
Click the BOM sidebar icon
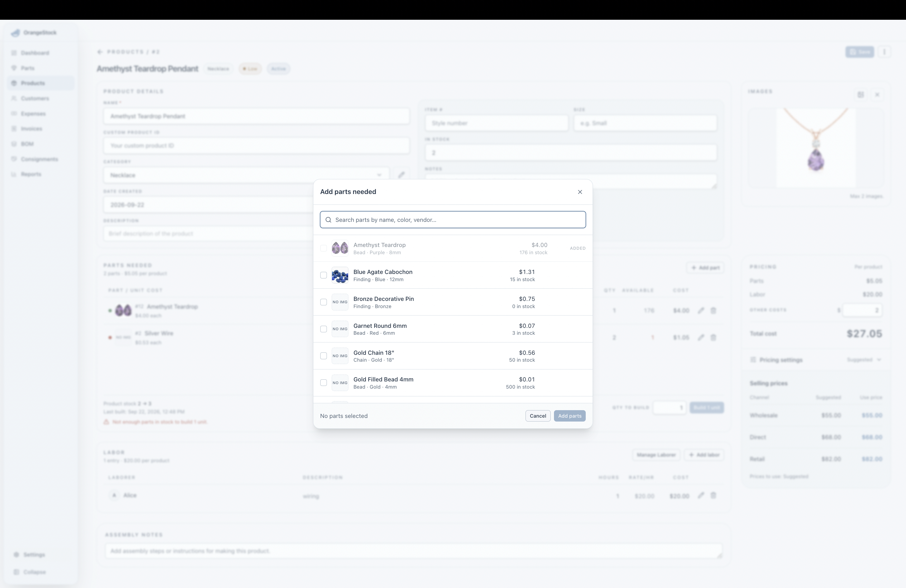coord(14,144)
